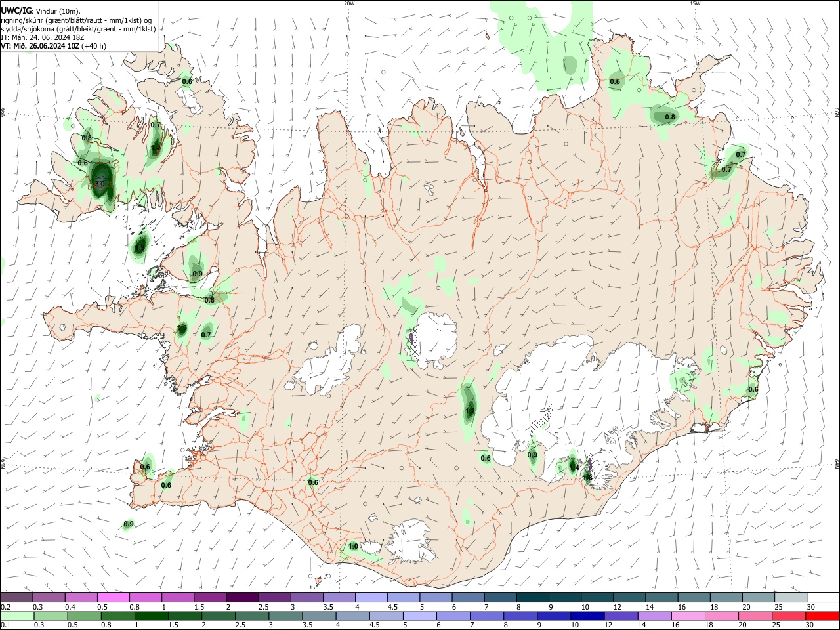
Task: Click the '0.4' legend label
Action: tap(70, 607)
